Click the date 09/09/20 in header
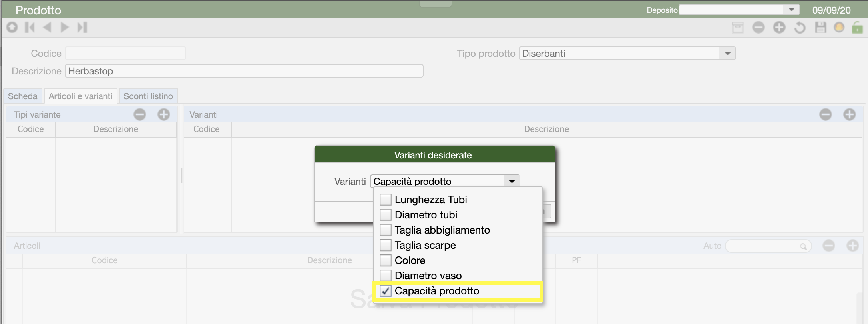The height and width of the screenshot is (324, 868). coord(831,10)
